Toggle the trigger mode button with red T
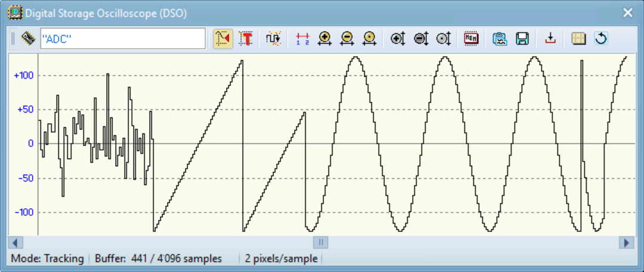Image resolution: width=644 pixels, height=272 pixels. [246, 39]
